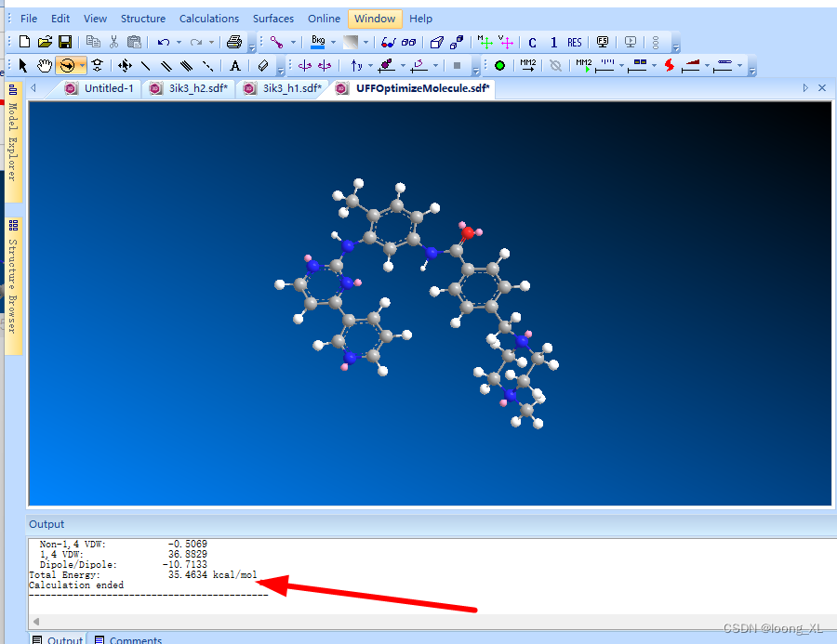Screen dimensions: 837x644
Task: Pick the Translate hand tool
Action: 45,65
